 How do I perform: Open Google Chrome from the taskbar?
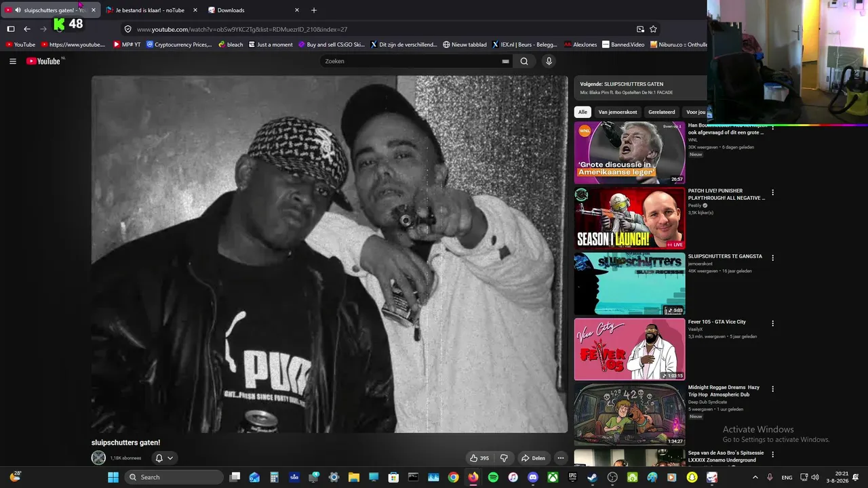pyautogui.click(x=453, y=477)
